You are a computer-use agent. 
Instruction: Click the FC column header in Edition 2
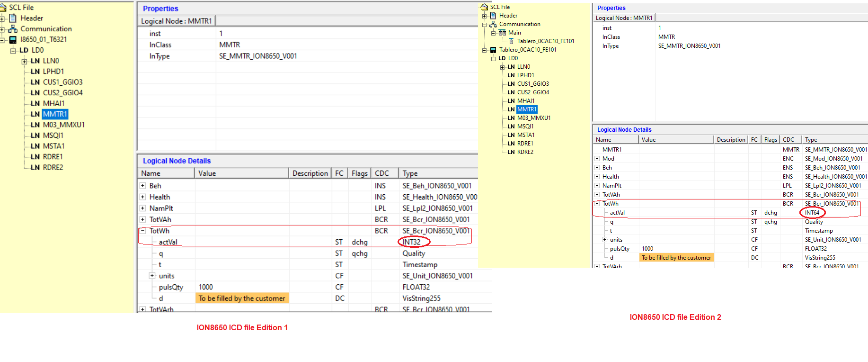[x=754, y=140]
